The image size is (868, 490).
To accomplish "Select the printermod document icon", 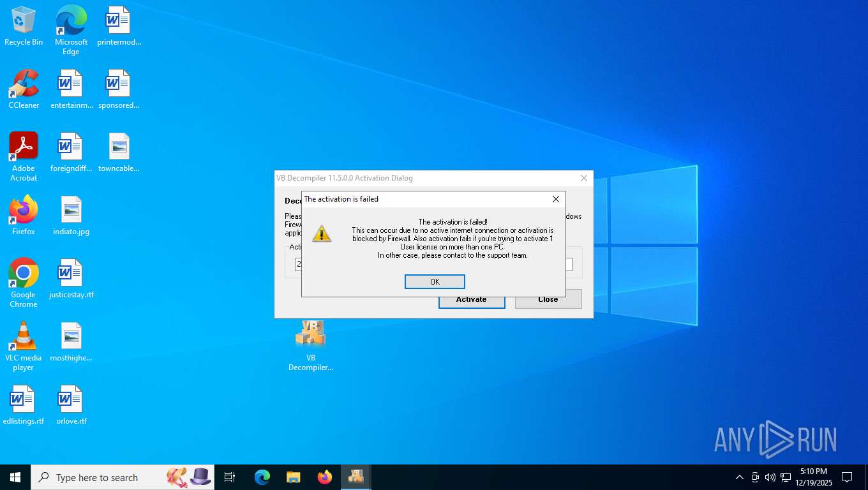I will coord(119,27).
